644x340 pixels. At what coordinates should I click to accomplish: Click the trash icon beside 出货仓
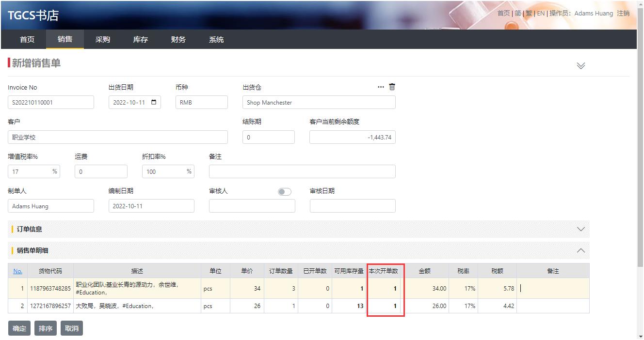pos(392,87)
